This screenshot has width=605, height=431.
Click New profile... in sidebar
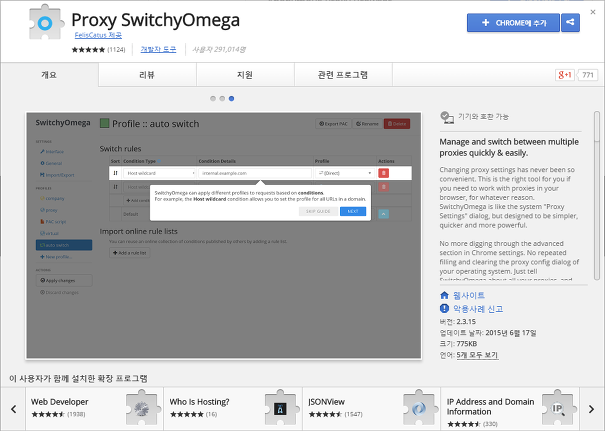[56, 257]
